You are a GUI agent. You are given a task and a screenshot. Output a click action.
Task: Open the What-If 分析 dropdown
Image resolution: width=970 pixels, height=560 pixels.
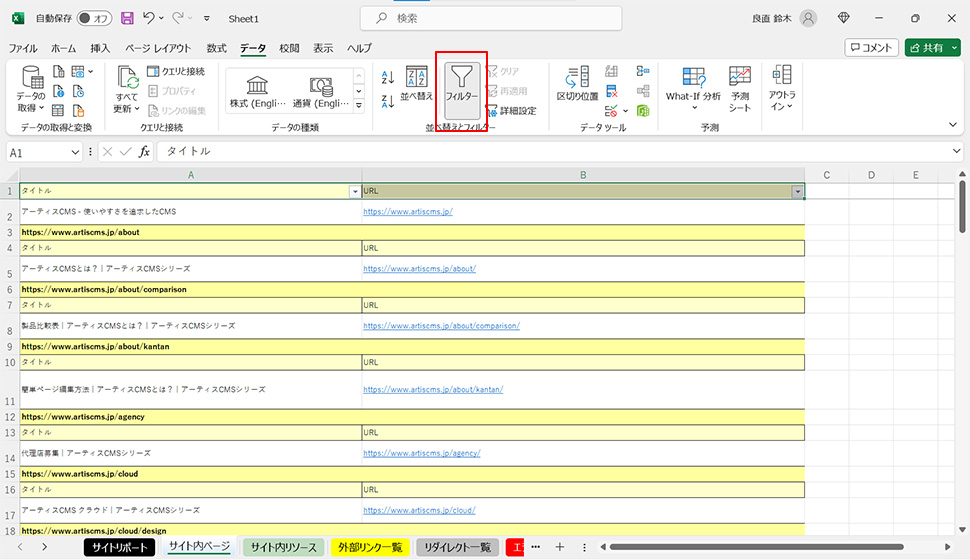693,88
